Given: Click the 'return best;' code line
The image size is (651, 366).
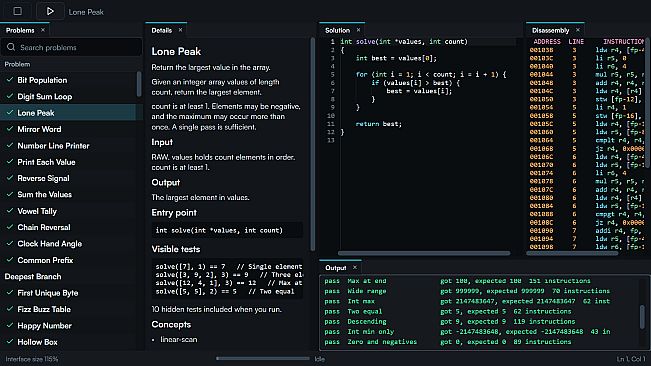Looking at the screenshot, I should [x=379, y=124].
